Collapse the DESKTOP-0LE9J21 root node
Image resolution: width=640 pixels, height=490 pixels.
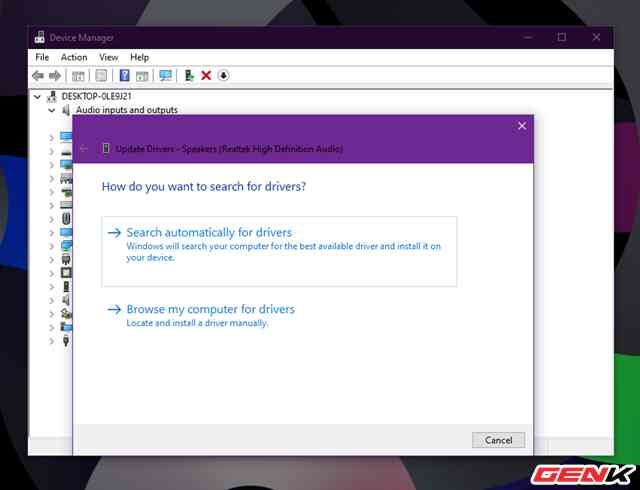click(37, 97)
